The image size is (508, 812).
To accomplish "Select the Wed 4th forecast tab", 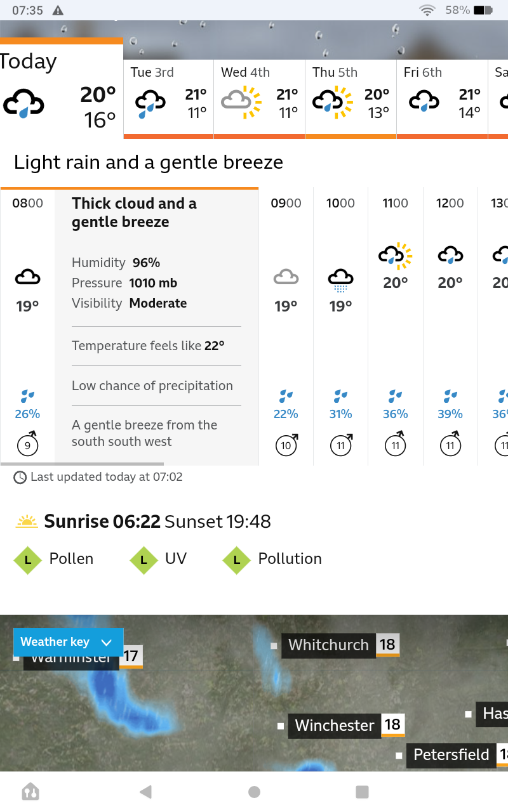I will coord(260,99).
